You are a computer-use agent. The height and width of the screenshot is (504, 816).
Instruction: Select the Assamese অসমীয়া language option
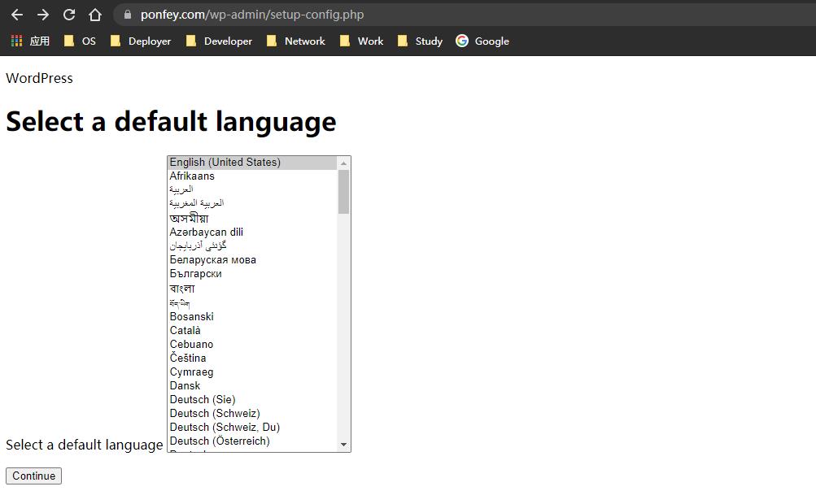[252, 218]
